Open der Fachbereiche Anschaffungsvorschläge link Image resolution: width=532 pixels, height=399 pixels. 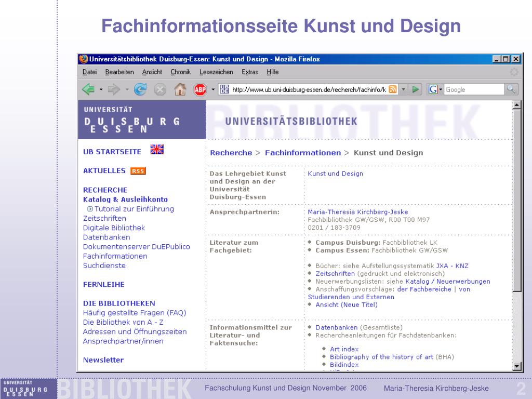424,289
